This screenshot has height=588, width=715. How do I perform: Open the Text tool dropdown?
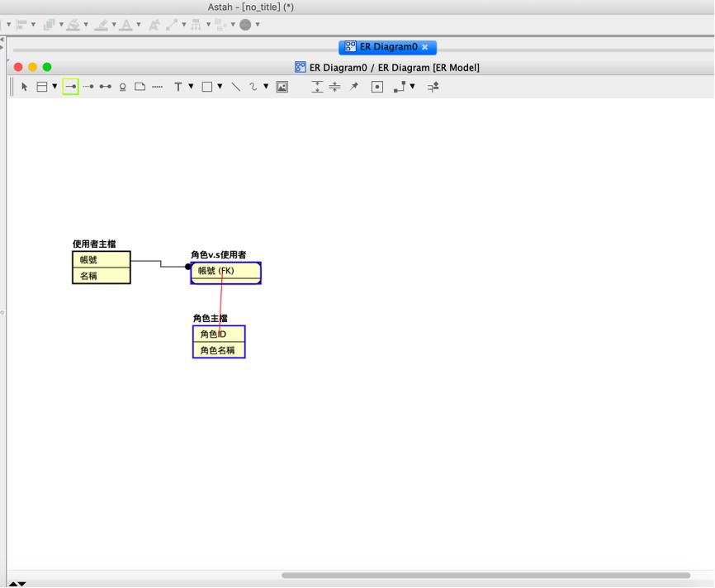coord(191,86)
